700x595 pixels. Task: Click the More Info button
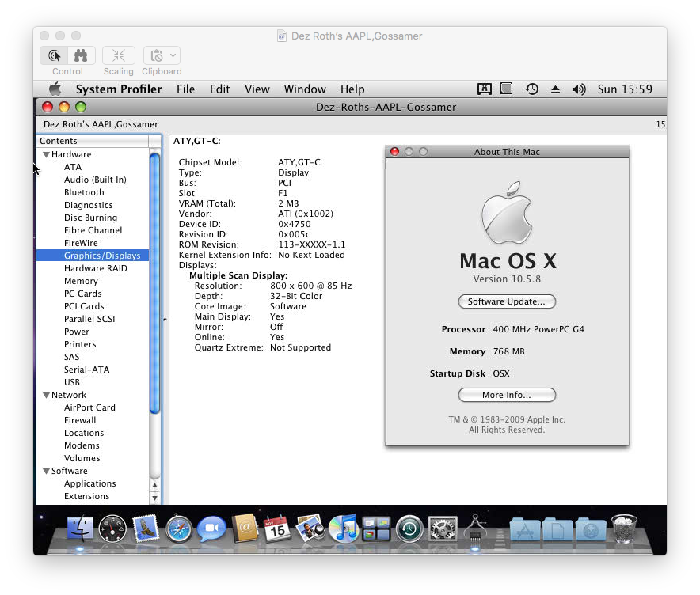[507, 395]
